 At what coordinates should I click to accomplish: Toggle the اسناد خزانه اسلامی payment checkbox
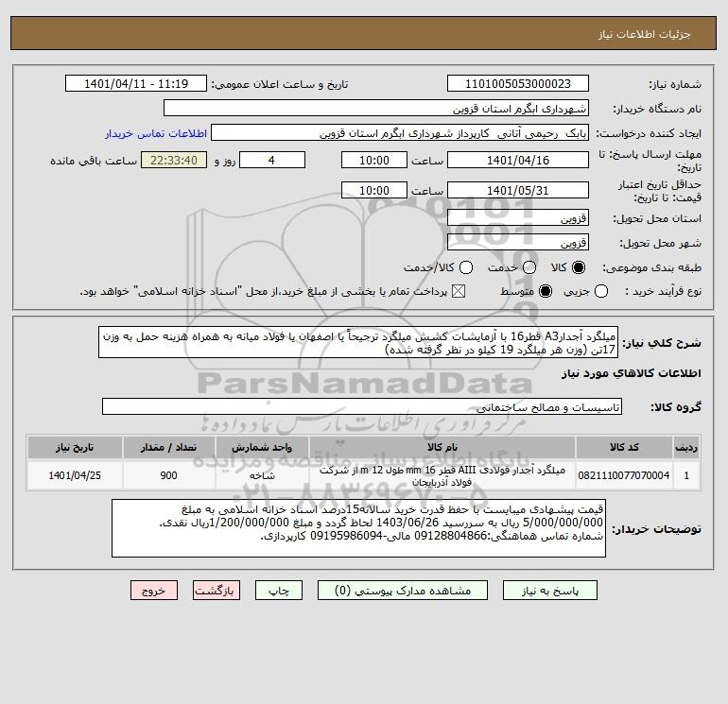point(459,291)
